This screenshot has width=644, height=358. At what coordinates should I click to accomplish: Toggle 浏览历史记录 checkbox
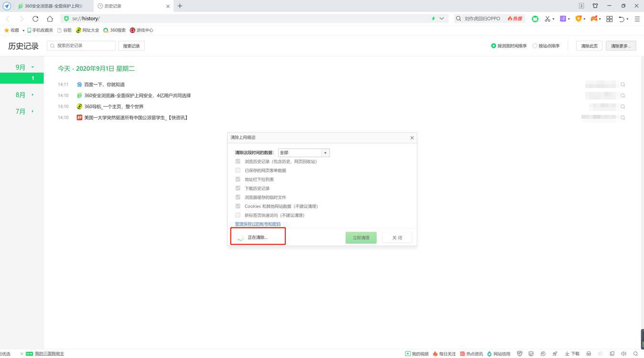(x=238, y=161)
